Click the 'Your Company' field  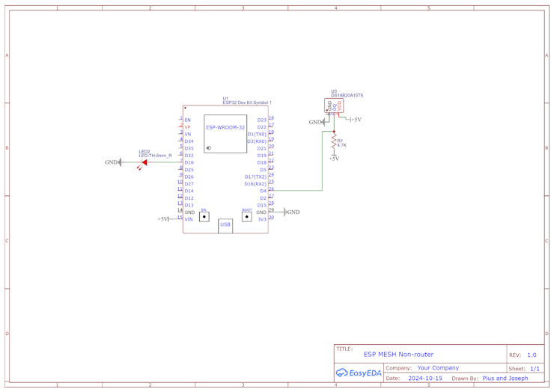pos(438,367)
